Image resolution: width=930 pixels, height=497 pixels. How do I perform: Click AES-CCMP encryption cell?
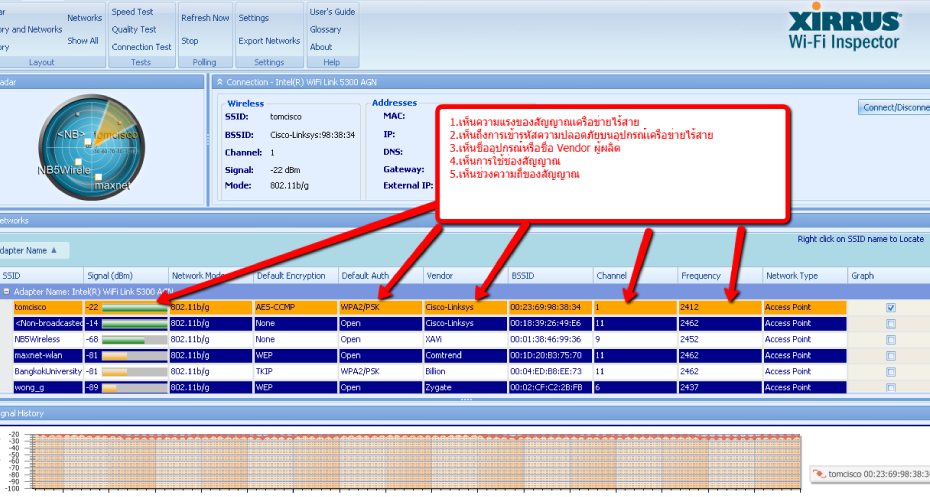[295, 307]
